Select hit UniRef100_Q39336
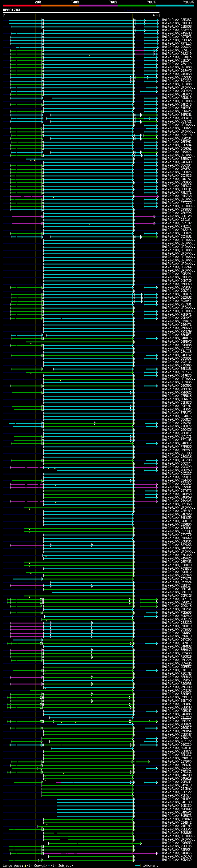The image size is (197, 868). 177,78
